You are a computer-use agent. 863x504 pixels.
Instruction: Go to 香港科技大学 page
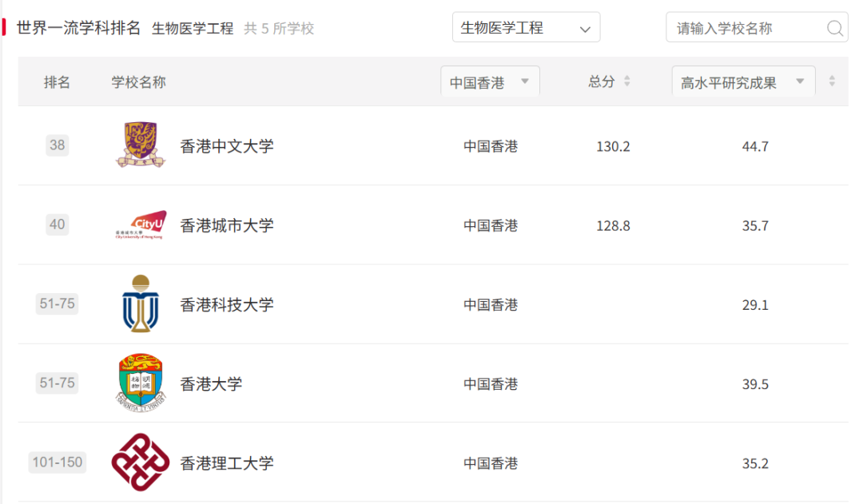pyautogui.click(x=227, y=304)
